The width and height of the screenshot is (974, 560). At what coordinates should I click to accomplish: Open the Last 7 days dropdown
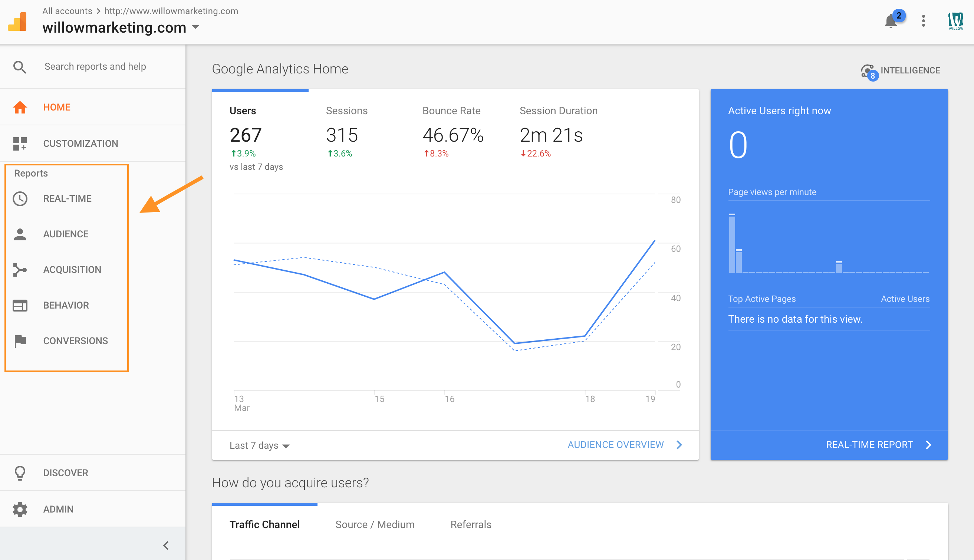260,445
